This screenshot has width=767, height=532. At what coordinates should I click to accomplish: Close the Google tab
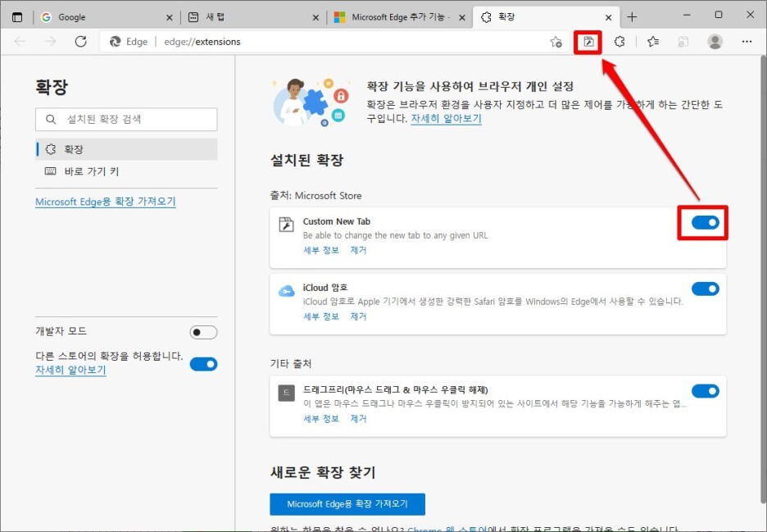tap(170, 17)
